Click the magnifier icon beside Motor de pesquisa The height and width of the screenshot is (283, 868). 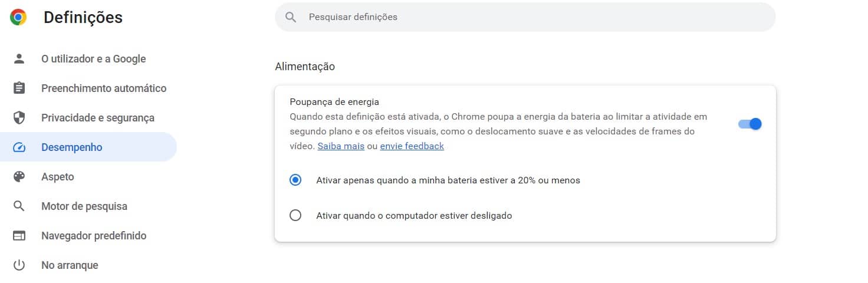point(19,206)
